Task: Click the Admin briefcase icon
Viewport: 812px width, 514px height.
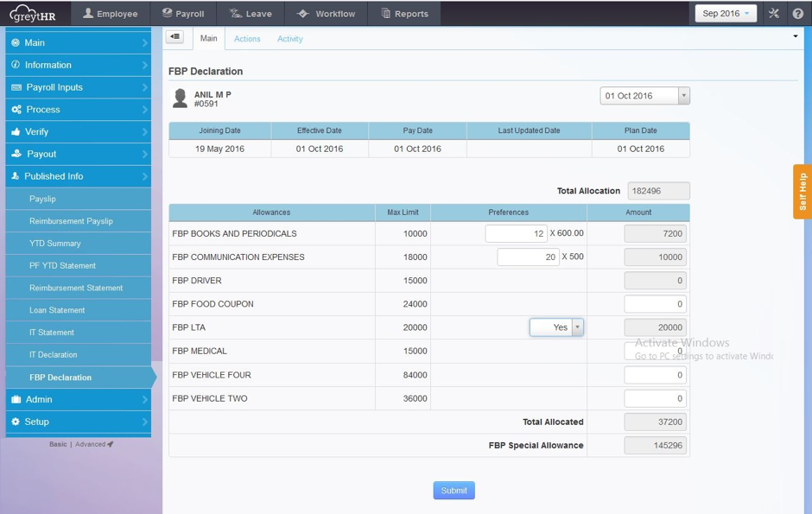Action: (16, 399)
